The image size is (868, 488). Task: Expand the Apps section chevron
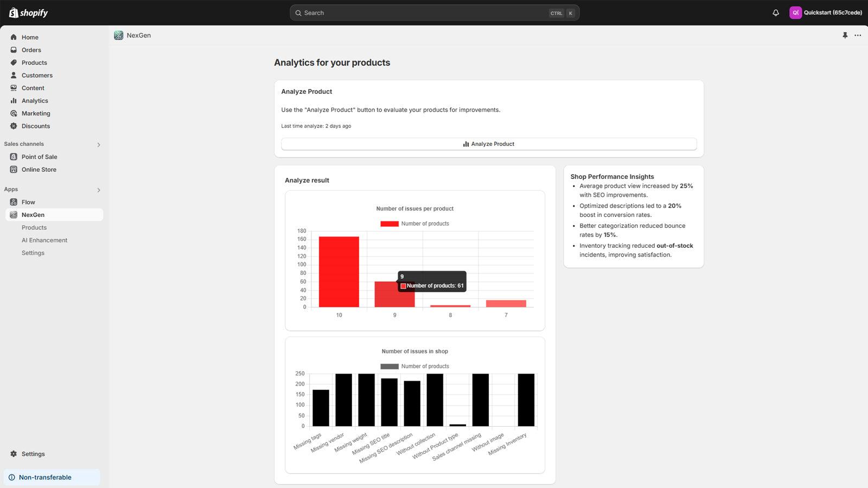click(x=99, y=190)
